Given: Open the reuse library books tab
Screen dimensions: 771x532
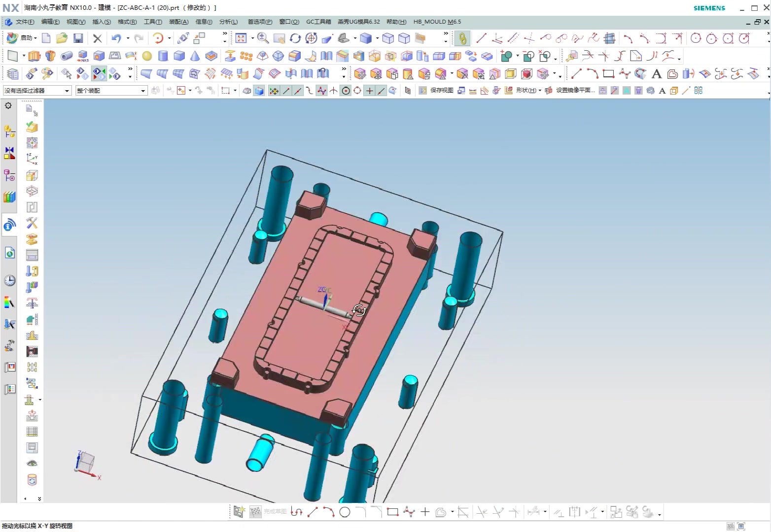Looking at the screenshot, I should coord(9,197).
